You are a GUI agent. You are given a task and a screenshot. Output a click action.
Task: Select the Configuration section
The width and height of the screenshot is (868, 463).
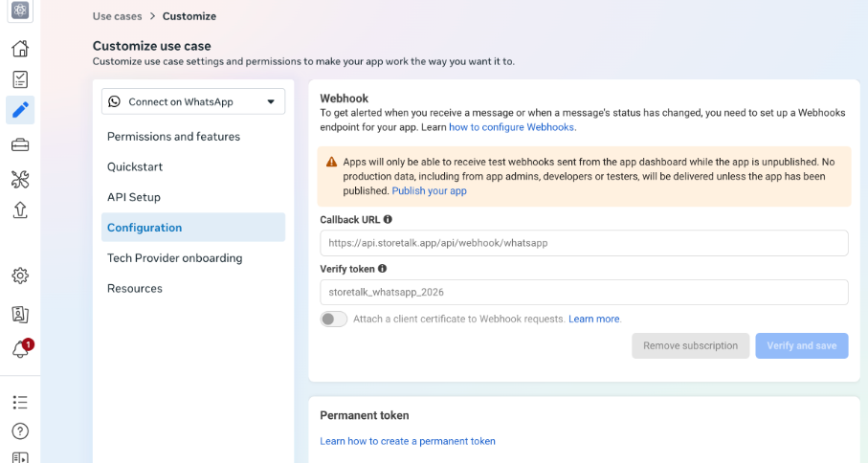[193, 228]
